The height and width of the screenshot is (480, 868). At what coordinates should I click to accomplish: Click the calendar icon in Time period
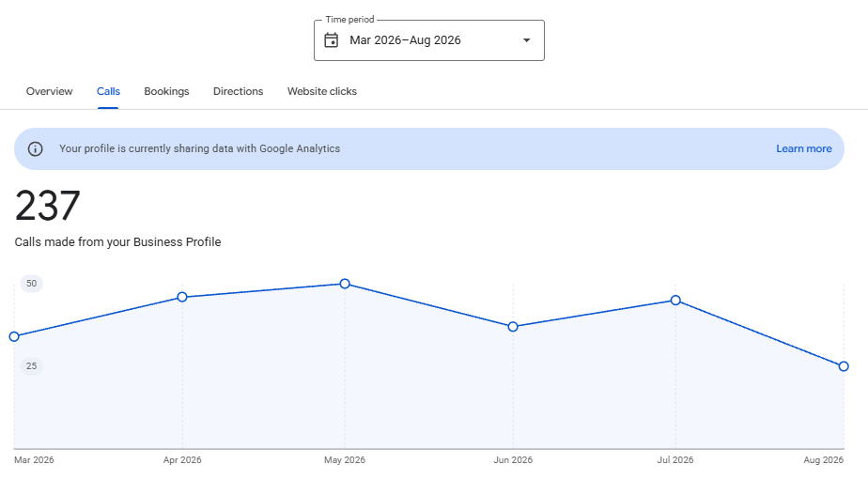pos(331,40)
